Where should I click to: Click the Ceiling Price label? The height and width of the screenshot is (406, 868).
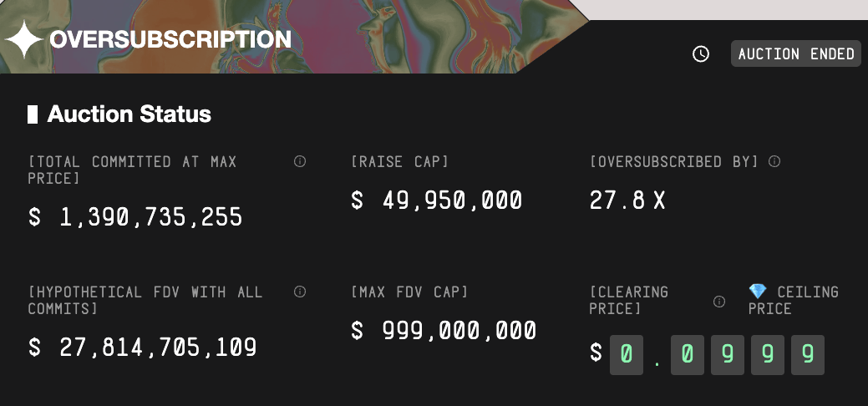coord(794,300)
